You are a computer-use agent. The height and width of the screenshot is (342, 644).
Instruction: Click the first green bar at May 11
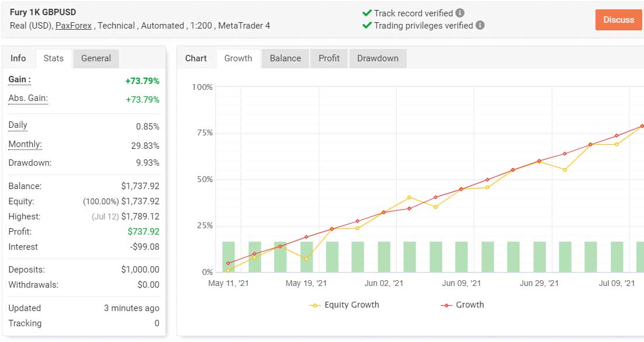228,257
